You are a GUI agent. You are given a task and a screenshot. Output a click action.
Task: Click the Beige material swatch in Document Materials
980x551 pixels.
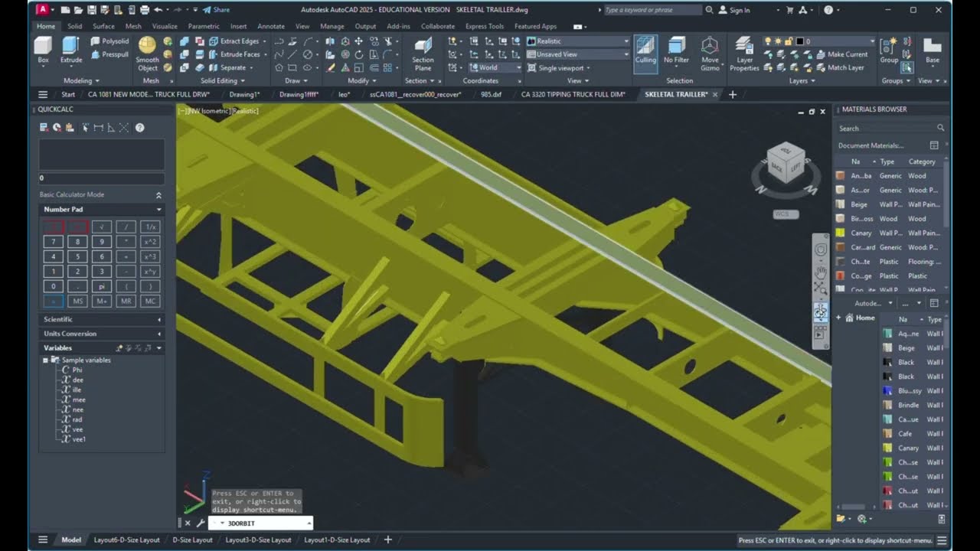point(840,204)
